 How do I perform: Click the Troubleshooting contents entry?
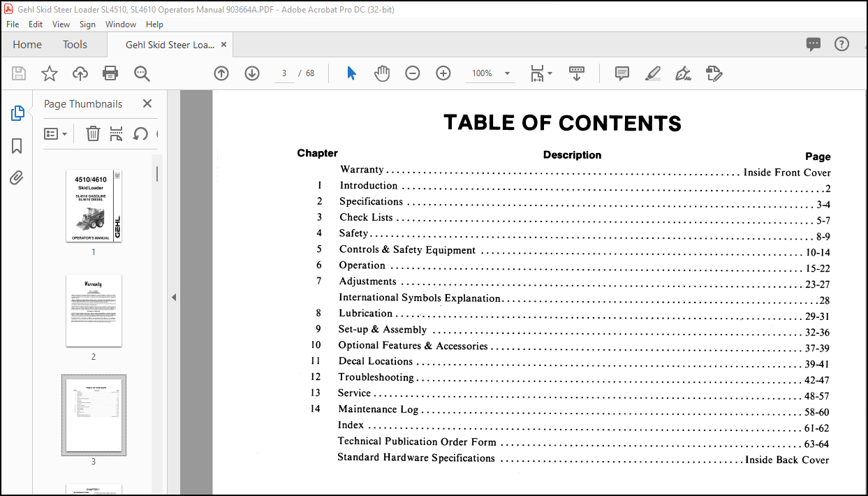(x=376, y=377)
